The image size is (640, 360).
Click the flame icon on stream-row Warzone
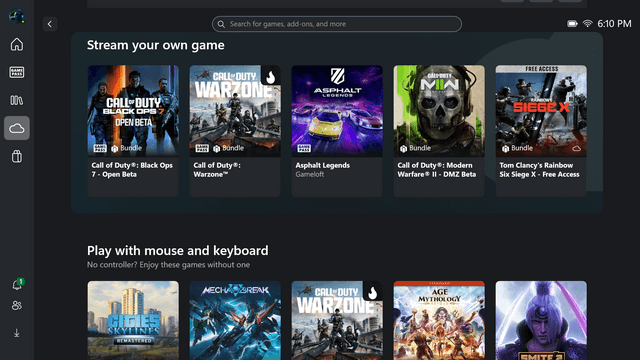point(271,76)
